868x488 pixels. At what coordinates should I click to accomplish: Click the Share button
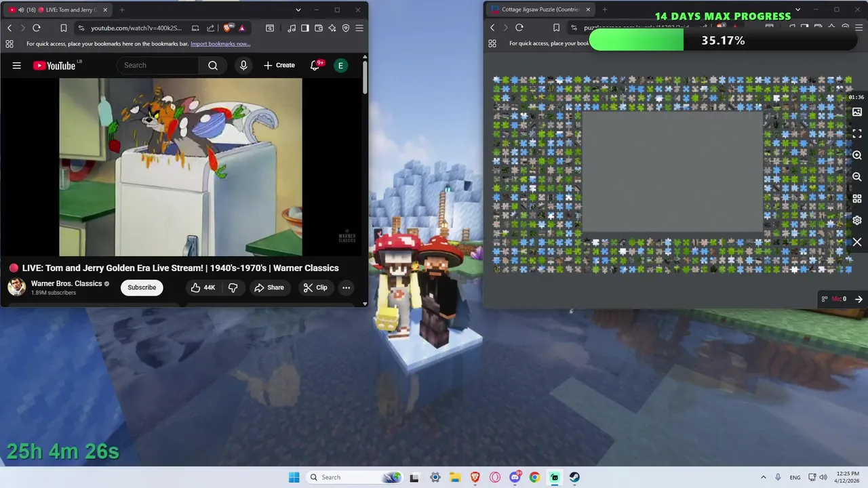tap(269, 287)
